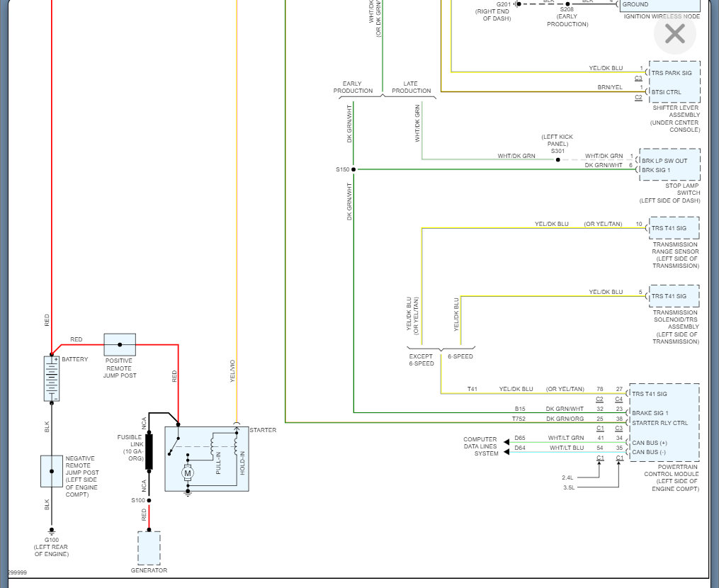Click the BRK SIG 1 pin label
The height and width of the screenshot is (588, 719).
tap(656, 170)
